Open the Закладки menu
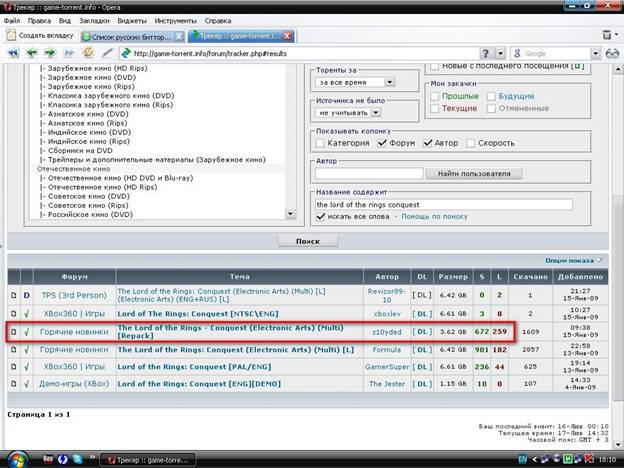The image size is (624, 468). (94, 21)
